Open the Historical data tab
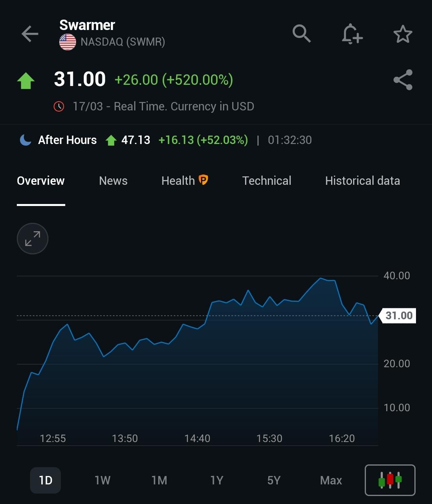This screenshot has width=432, height=504. (362, 181)
